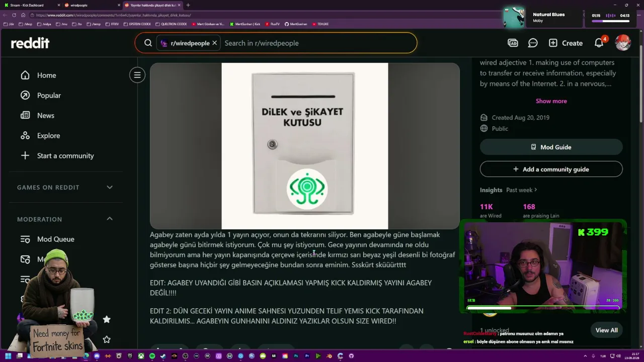This screenshot has height=362, width=644.
Task: Open the FFXIV bookmarks folder
Action: [x=113, y=24]
